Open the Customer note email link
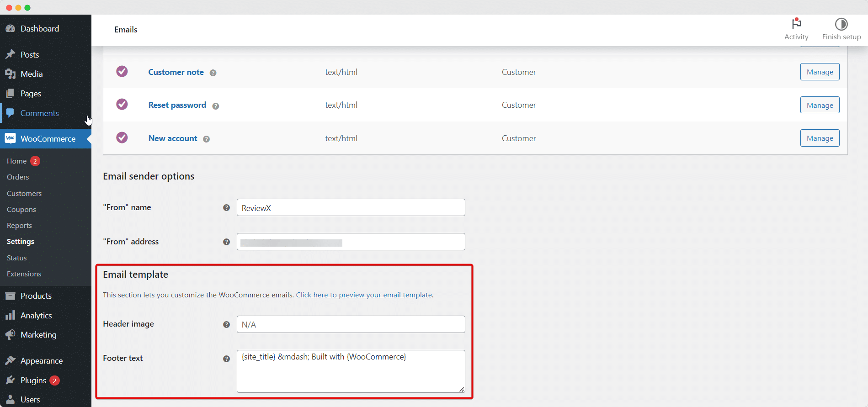This screenshot has width=868, height=407. tap(176, 72)
